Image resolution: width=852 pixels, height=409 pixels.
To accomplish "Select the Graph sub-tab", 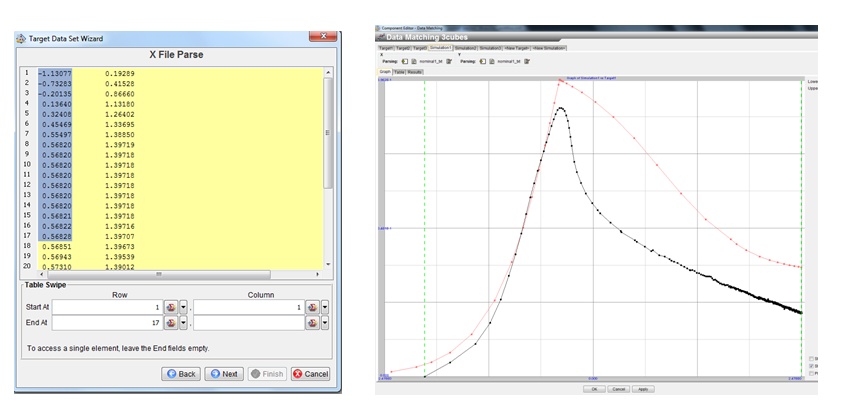I will (x=385, y=72).
